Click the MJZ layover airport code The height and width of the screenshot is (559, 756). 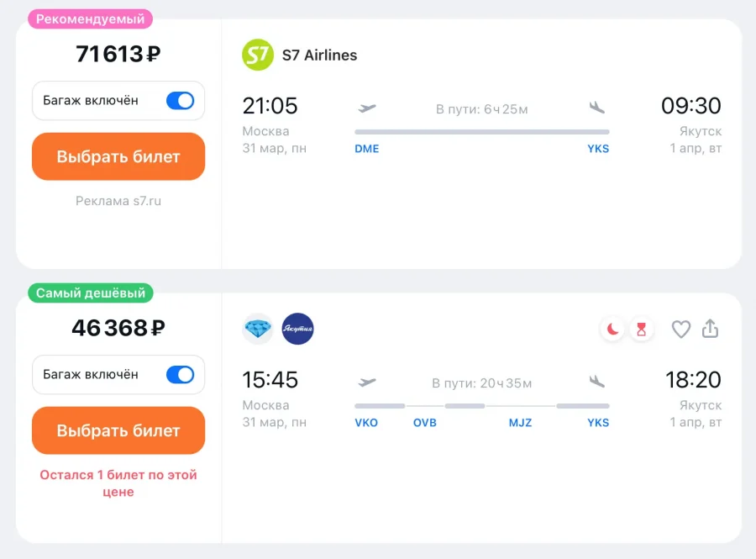pyautogui.click(x=520, y=423)
